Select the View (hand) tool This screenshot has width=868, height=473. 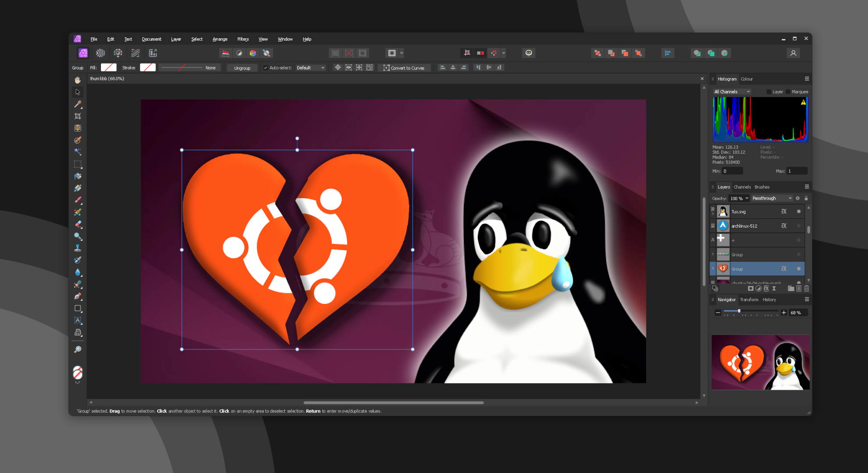pos(78,80)
